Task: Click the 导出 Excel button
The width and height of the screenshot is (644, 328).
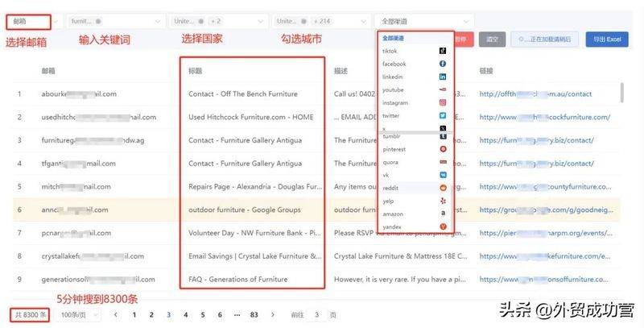Action: (606, 39)
